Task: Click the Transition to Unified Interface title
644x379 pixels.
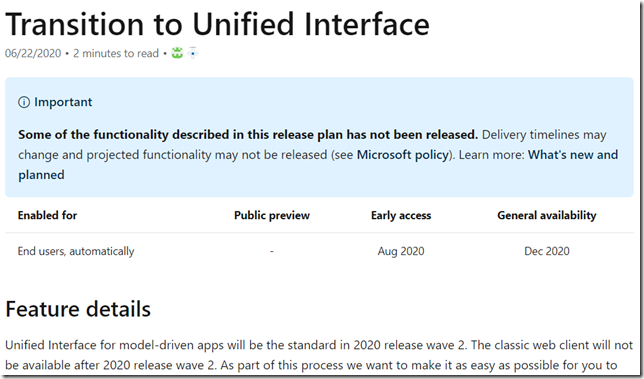Action: (217, 24)
